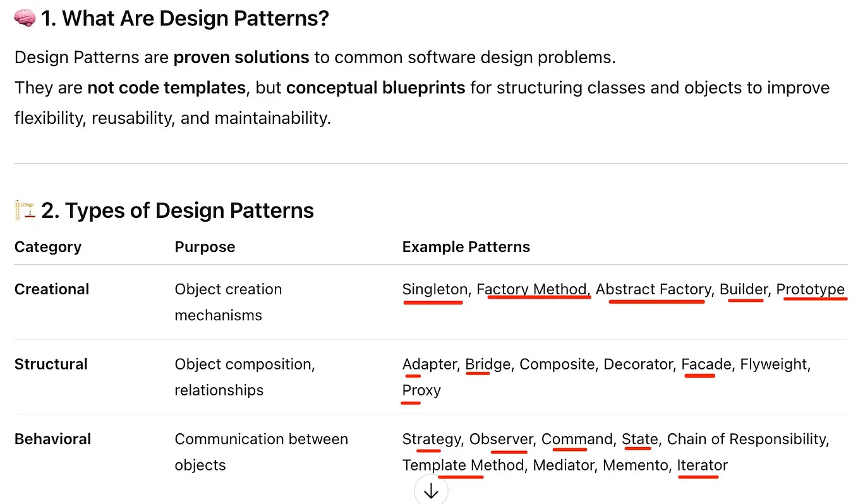Viewport: 858px width, 504px height.
Task: Click the Creational category cell
Action: click(x=52, y=289)
